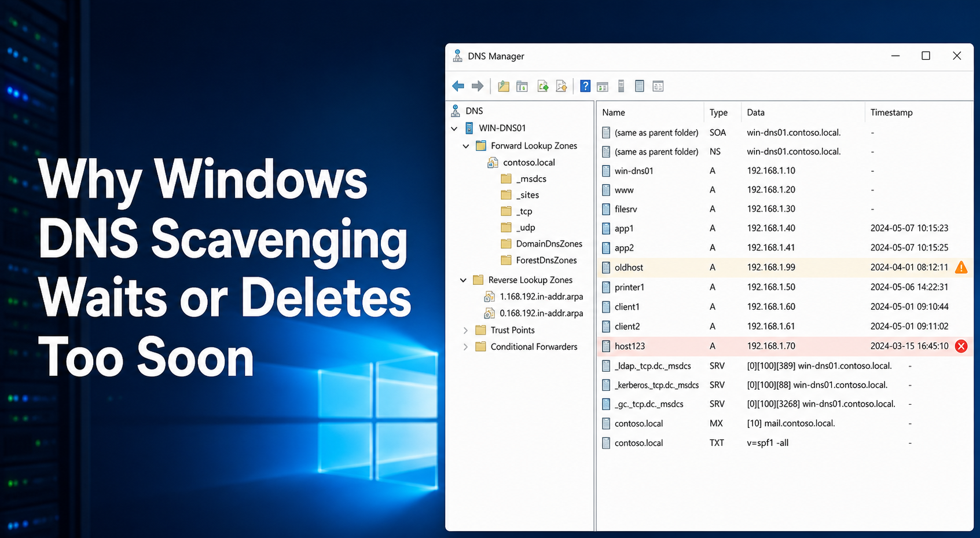Select Reverse Lookup Zones in tree
The image size is (980, 538).
tap(530, 280)
